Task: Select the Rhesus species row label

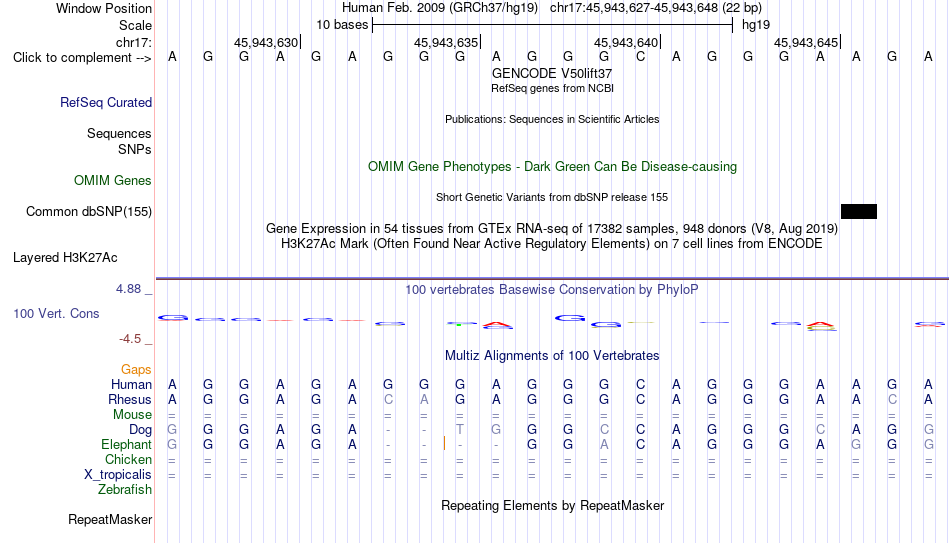Action: [x=130, y=399]
